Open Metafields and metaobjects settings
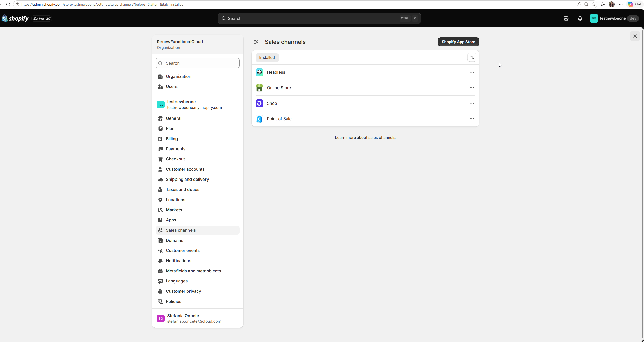 (x=197, y=271)
